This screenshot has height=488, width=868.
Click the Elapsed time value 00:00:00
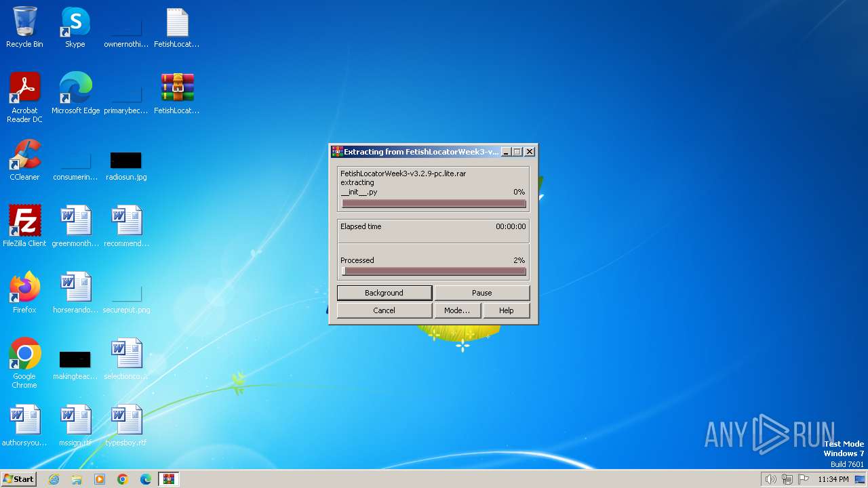[511, 226]
